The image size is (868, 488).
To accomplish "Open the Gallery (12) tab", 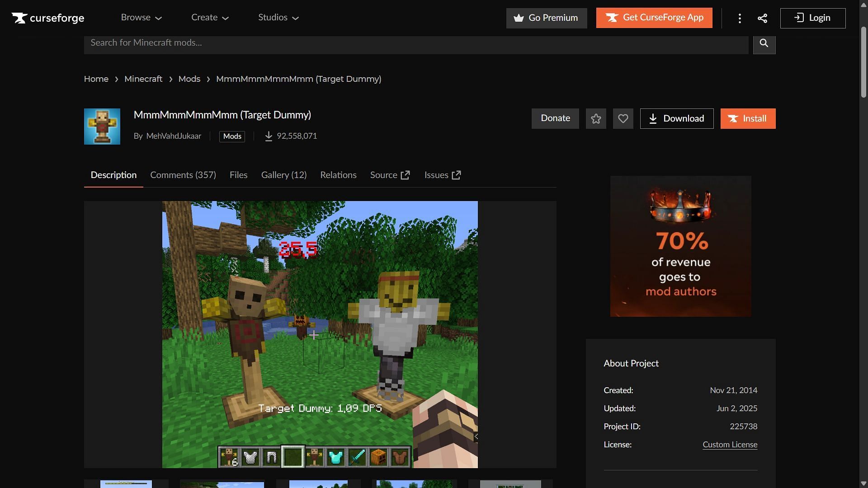I will 284,175.
